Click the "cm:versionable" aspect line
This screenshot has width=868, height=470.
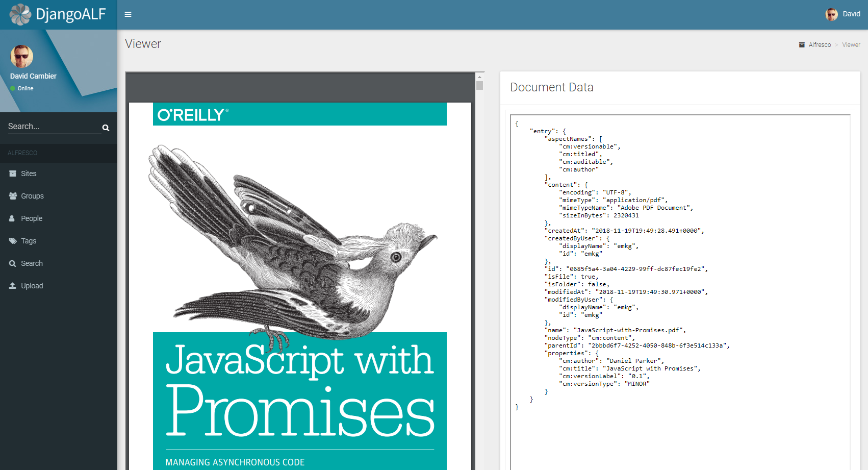(590, 146)
